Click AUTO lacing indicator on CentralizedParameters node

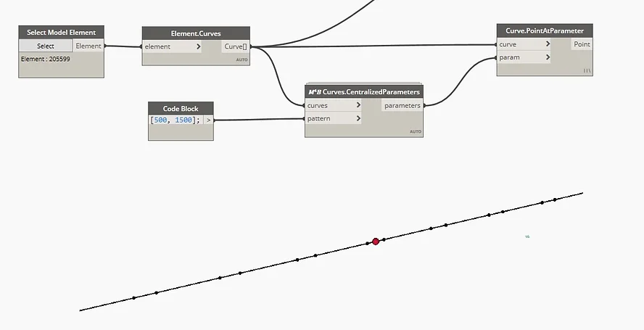click(415, 131)
